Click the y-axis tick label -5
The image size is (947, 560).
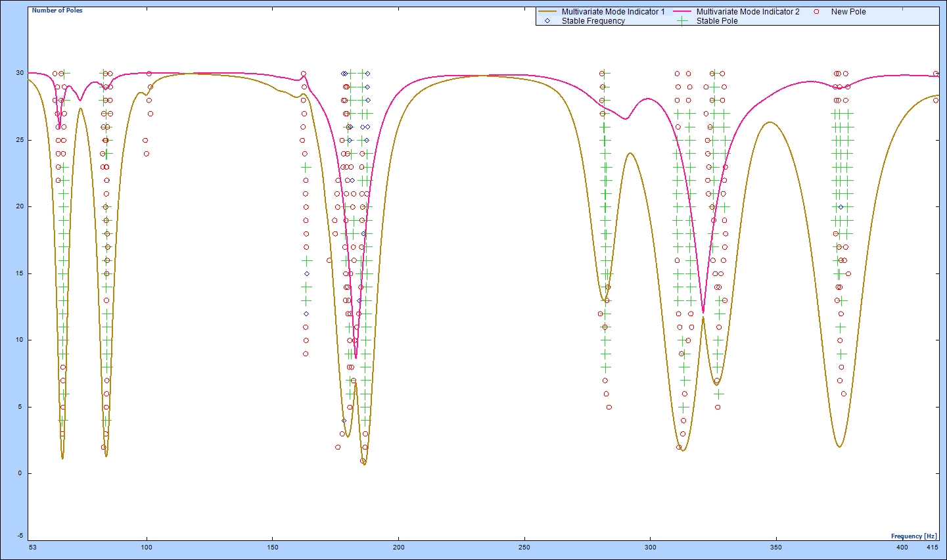20,536
